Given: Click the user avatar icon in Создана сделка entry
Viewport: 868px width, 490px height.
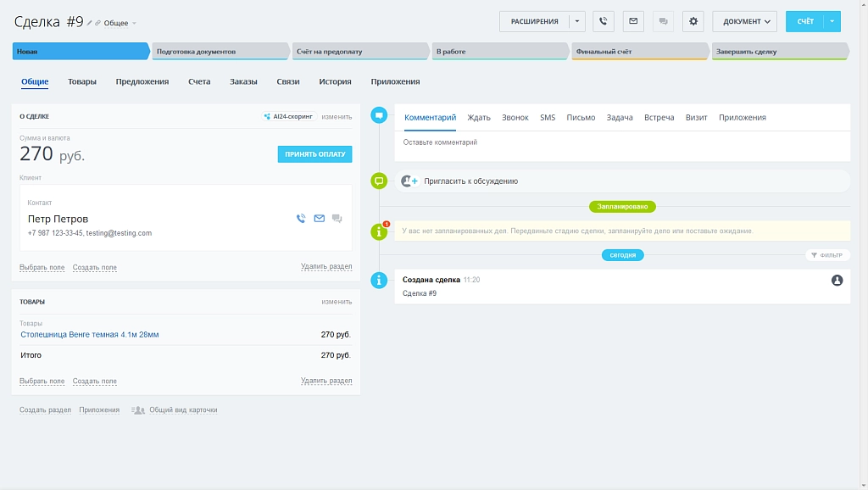Looking at the screenshot, I should (837, 280).
